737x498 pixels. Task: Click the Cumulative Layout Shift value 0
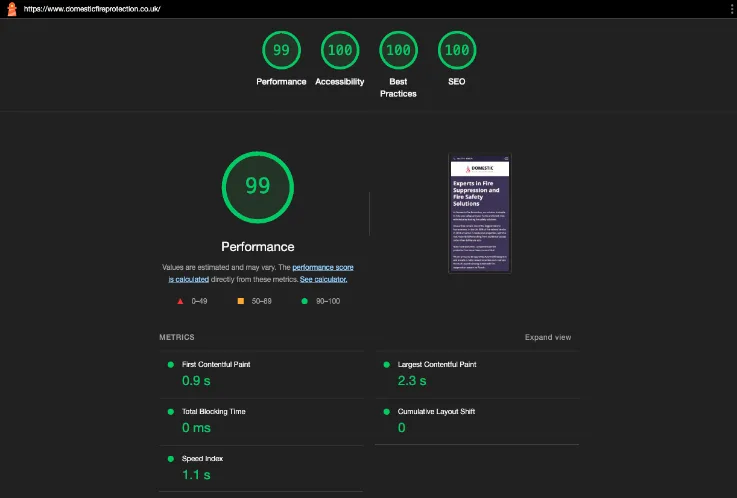pos(401,428)
